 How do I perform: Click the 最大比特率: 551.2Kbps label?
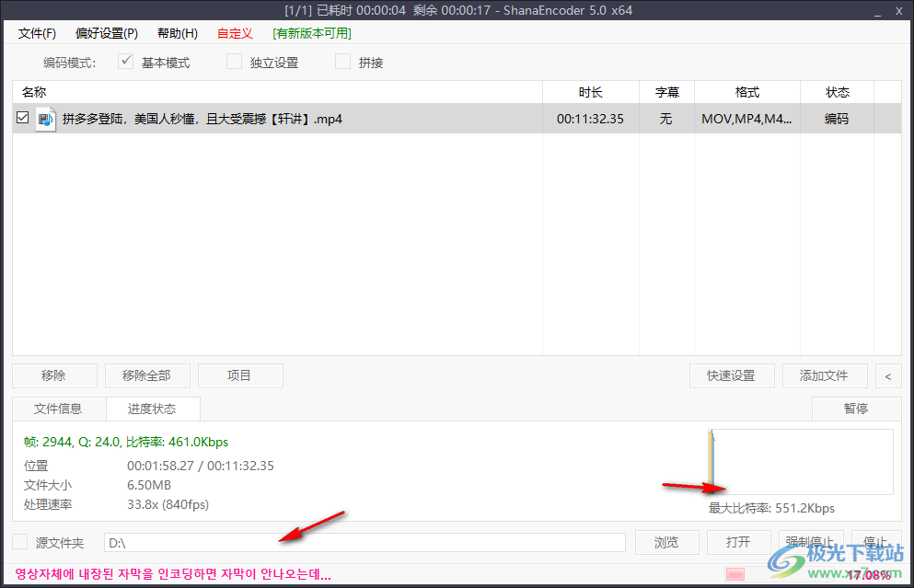(x=771, y=508)
